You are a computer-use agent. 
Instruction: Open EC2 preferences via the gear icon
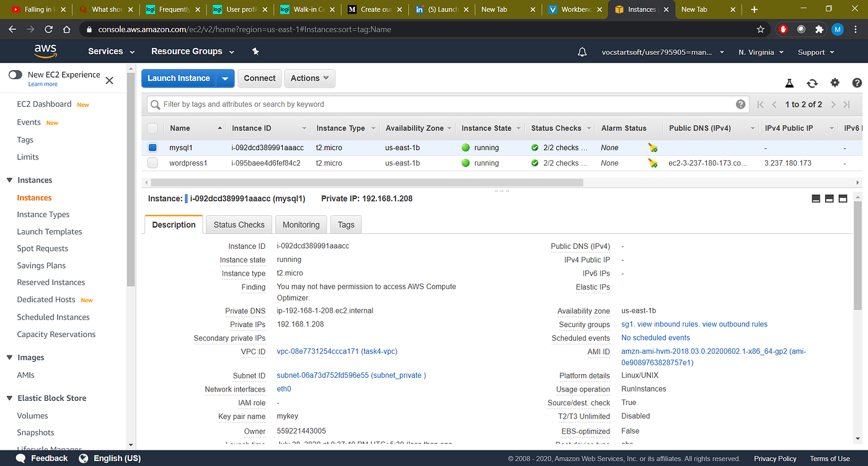835,83
